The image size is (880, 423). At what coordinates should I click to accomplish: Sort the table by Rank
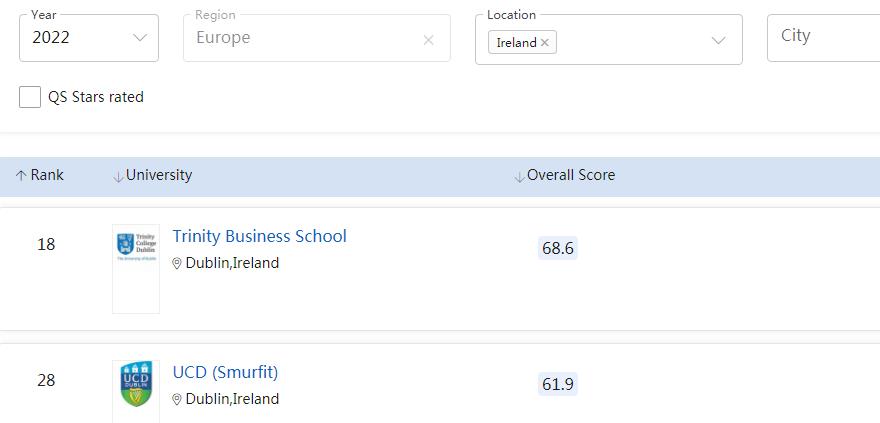(39, 175)
